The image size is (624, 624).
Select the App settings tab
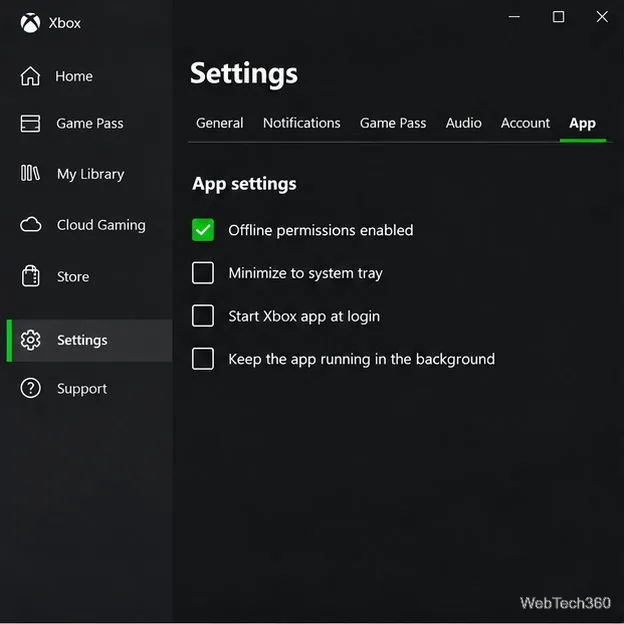click(583, 124)
